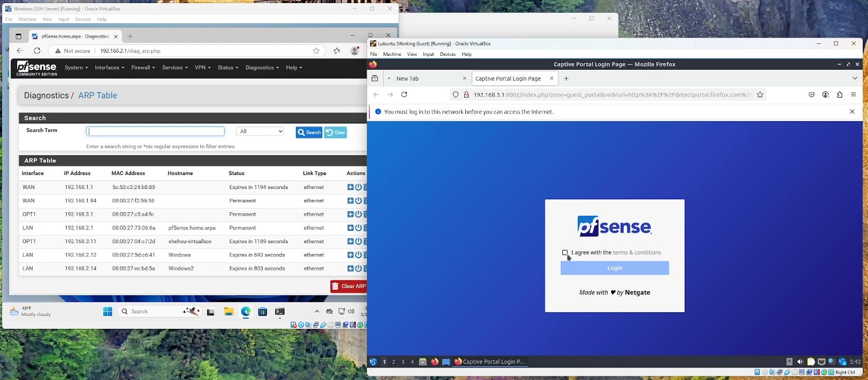Open the Diagnostics dropdown in the pfSense navbar
This screenshot has width=868, height=380.
(262, 68)
